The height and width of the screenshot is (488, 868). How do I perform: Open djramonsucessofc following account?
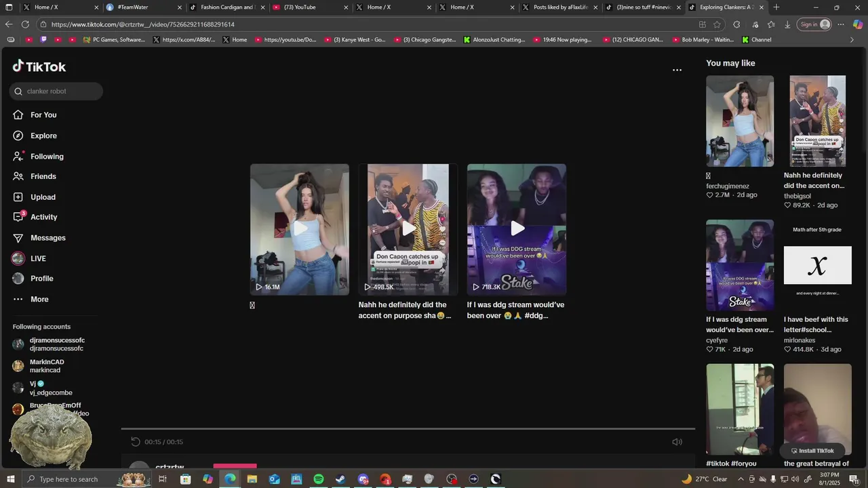point(49,344)
